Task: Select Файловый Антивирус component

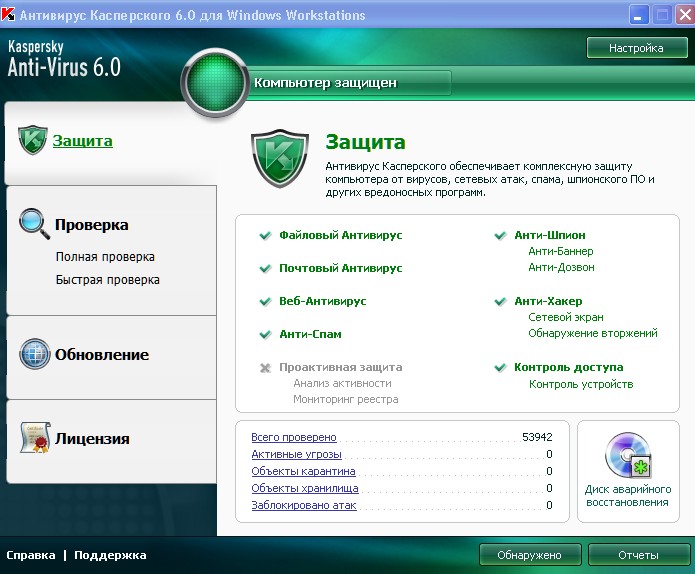Action: [x=340, y=235]
